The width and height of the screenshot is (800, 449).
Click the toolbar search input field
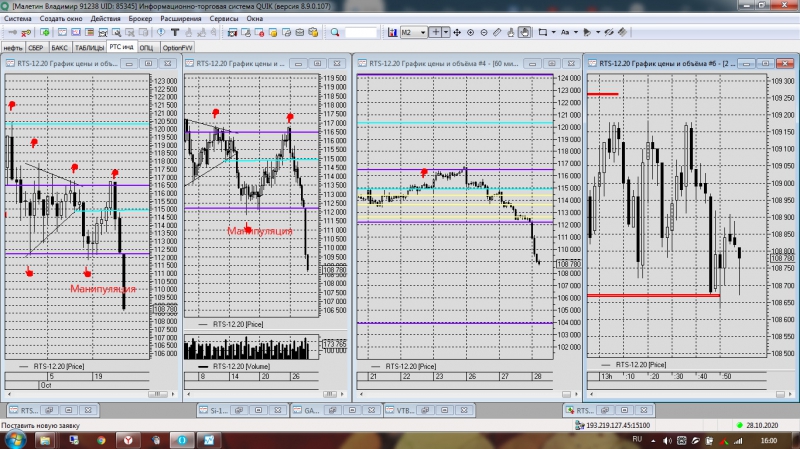tap(360, 32)
